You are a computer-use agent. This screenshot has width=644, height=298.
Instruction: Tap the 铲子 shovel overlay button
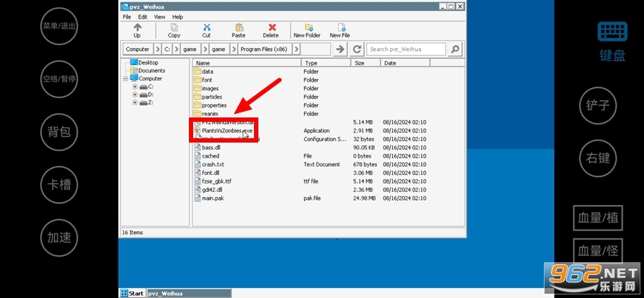597,105
